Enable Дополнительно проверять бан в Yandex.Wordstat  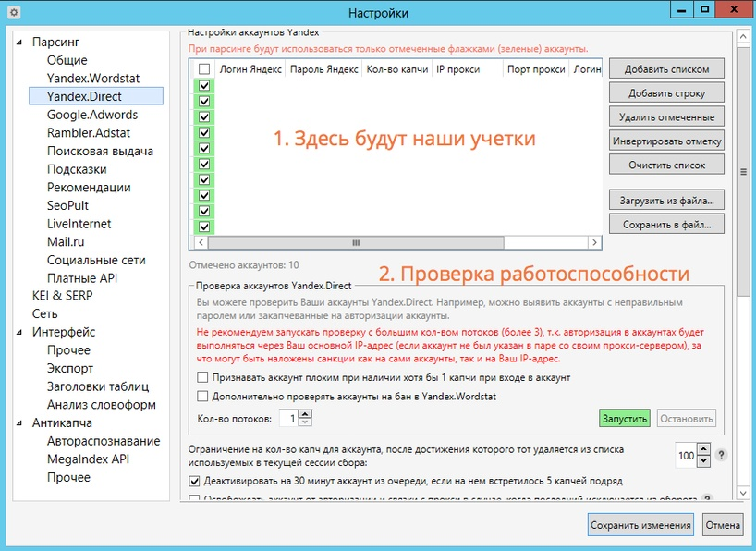coord(202,396)
